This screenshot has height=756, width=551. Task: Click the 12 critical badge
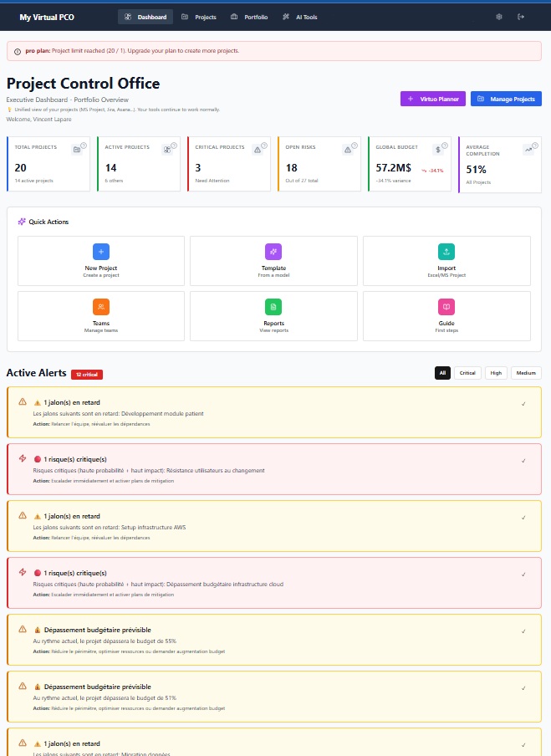point(87,375)
